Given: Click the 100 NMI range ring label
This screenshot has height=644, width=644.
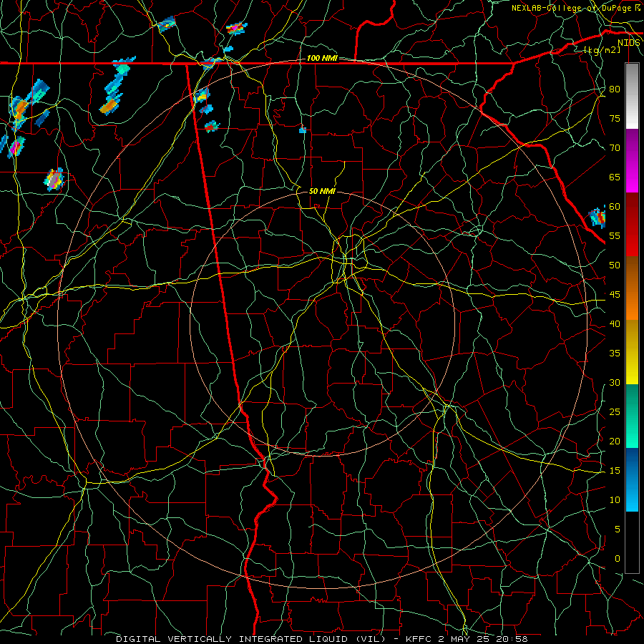Looking at the screenshot, I should tap(322, 59).
